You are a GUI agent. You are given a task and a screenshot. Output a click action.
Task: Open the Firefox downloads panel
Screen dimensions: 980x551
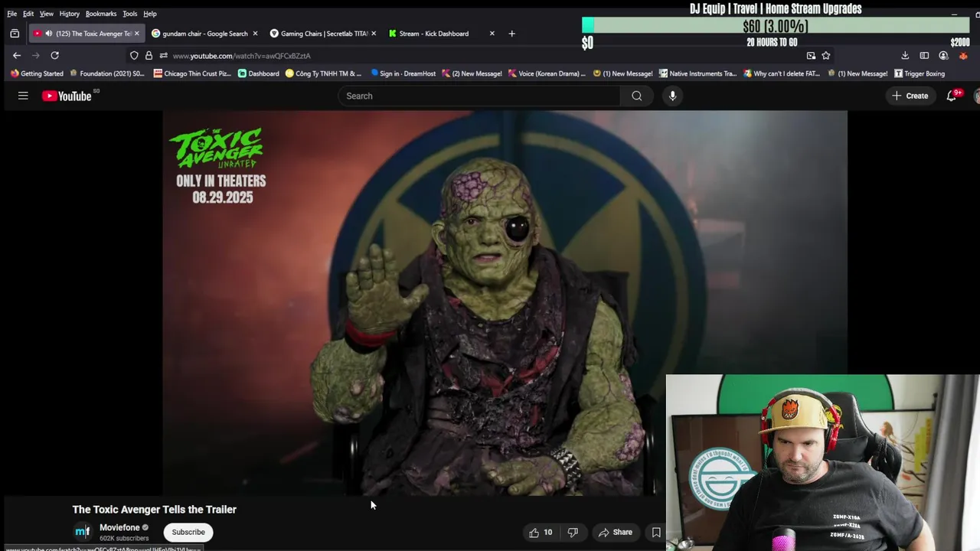pyautogui.click(x=905, y=55)
